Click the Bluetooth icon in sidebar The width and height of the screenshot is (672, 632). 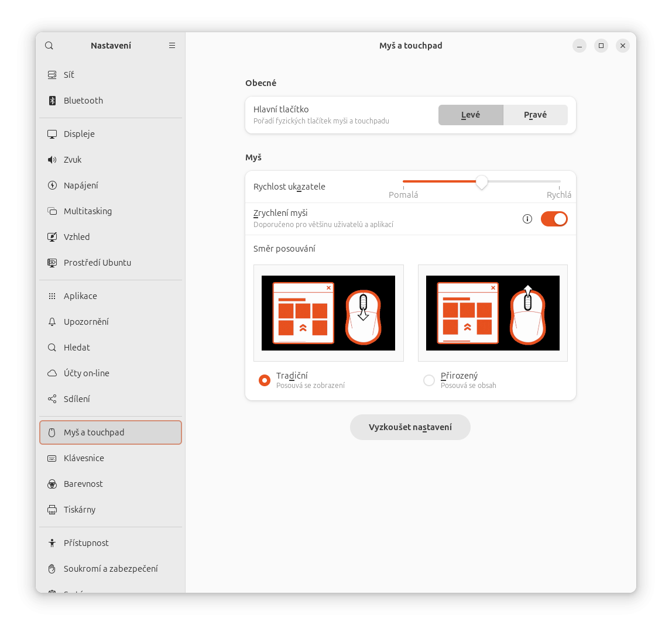(x=52, y=101)
